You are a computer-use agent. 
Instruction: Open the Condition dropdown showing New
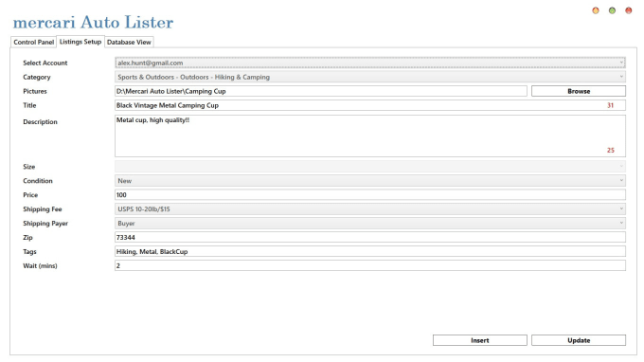point(370,181)
